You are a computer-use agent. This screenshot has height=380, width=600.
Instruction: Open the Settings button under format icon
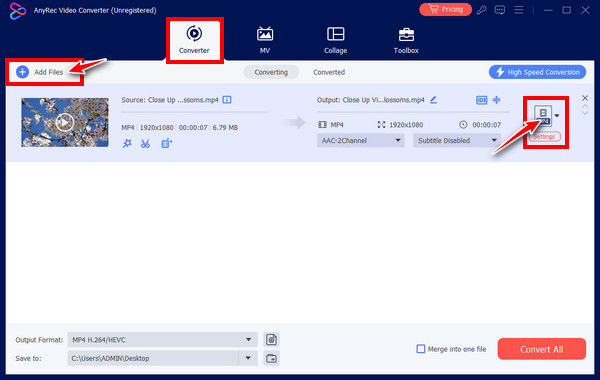(x=544, y=137)
